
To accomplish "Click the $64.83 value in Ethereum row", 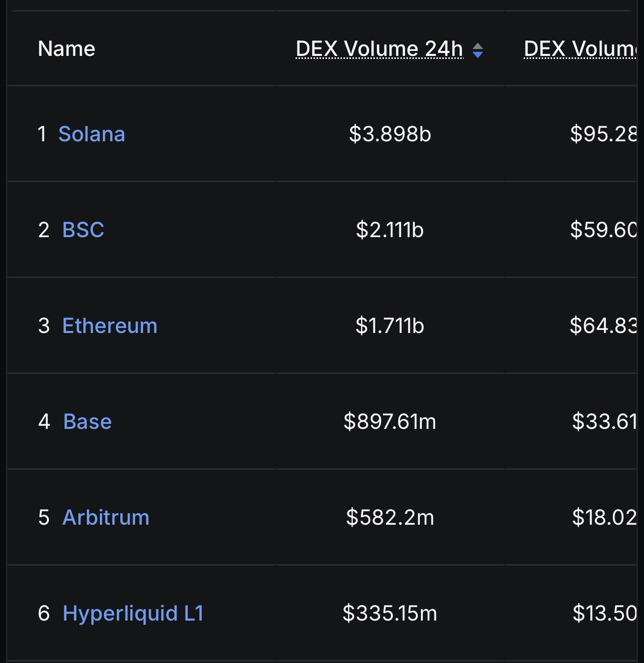I will pos(603,326).
